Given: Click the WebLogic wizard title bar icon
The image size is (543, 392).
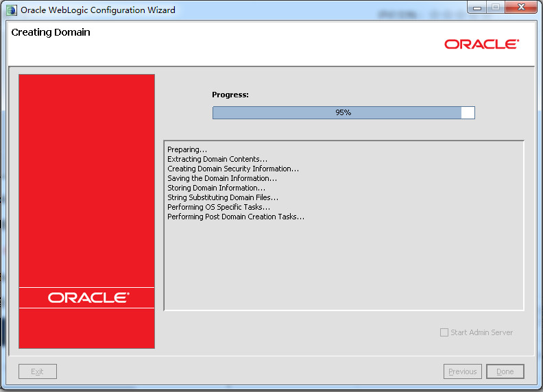Looking at the screenshot, I should tap(11, 10).
